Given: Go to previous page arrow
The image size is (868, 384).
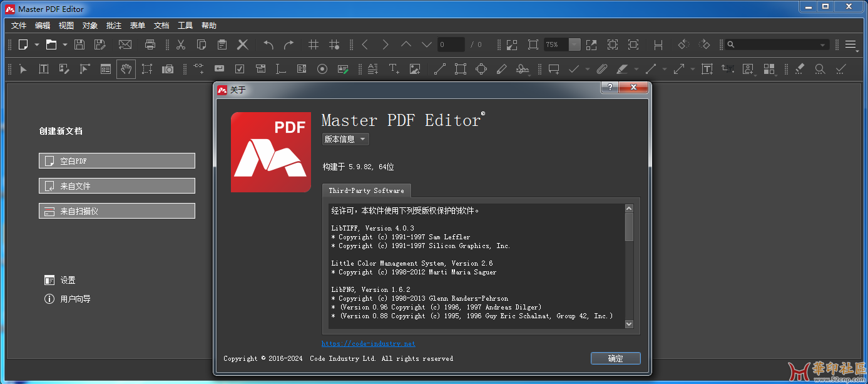Looking at the screenshot, I should coord(365,44).
